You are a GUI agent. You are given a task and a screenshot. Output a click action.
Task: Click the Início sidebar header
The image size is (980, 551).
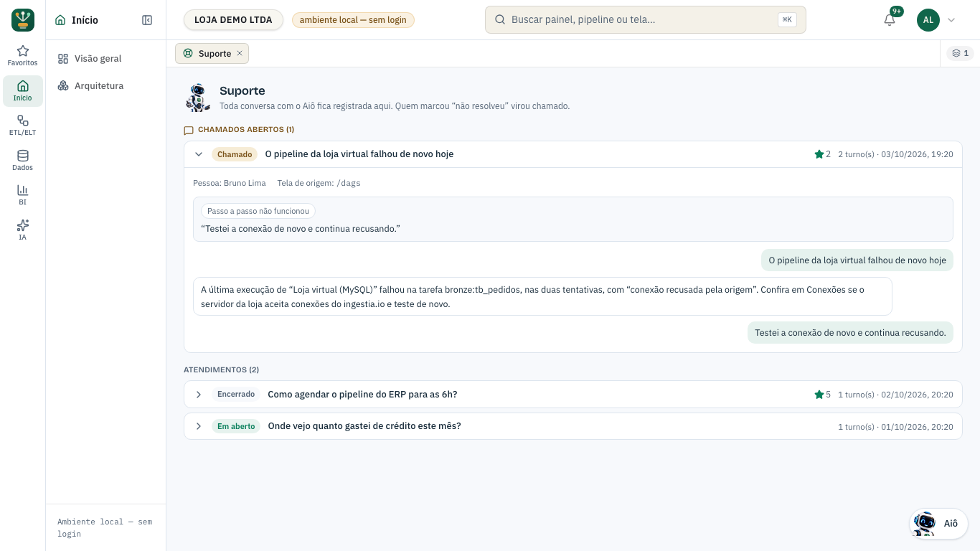pos(77,20)
